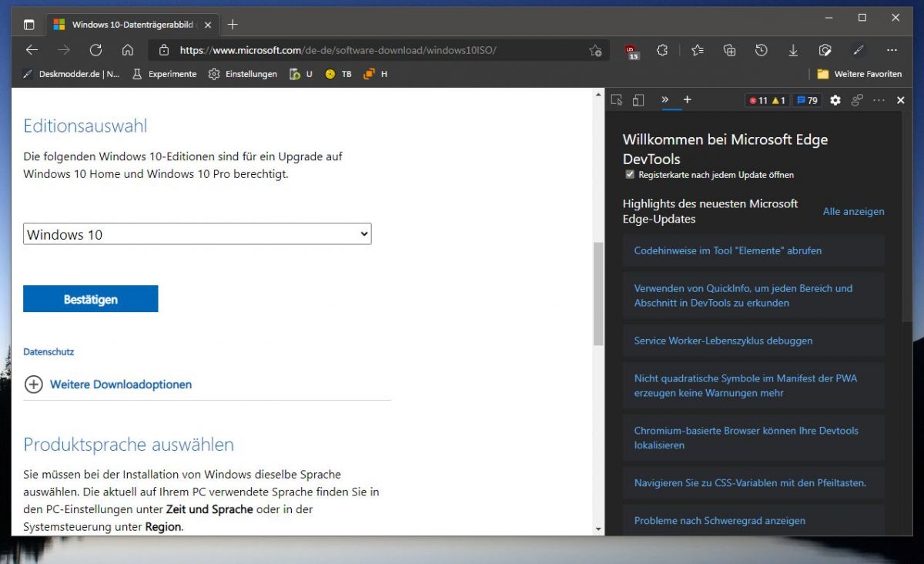Select the Windows 10-Datenträgerabbild tab
This screenshot has height=564, width=924.
click(x=131, y=24)
